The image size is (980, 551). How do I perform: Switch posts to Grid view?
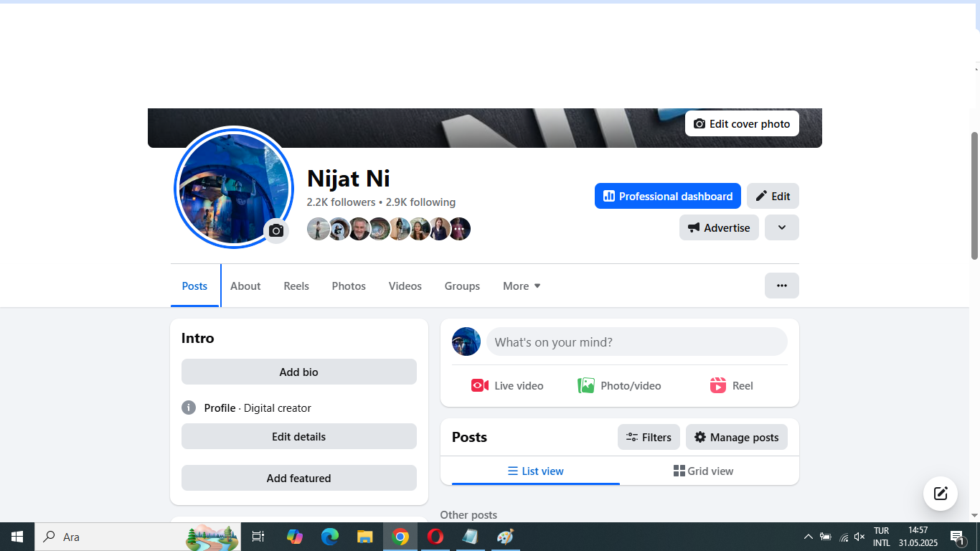(703, 471)
